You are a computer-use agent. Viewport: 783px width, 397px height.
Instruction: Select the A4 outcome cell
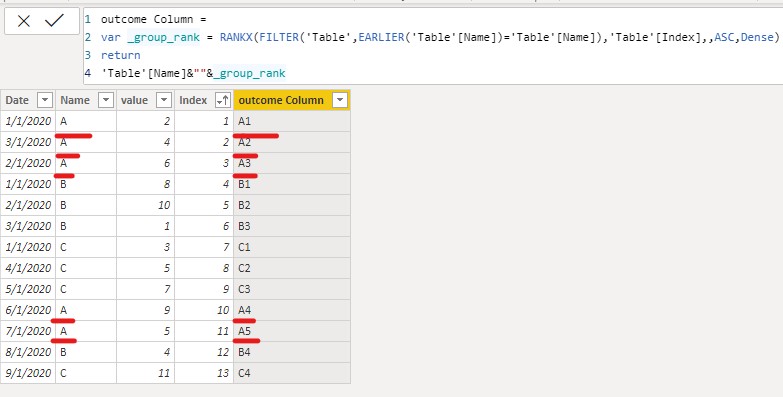[x=292, y=310]
